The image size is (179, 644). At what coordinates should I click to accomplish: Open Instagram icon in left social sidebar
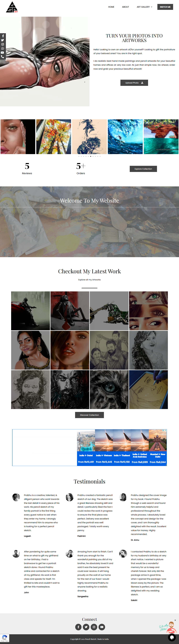[2, 44]
